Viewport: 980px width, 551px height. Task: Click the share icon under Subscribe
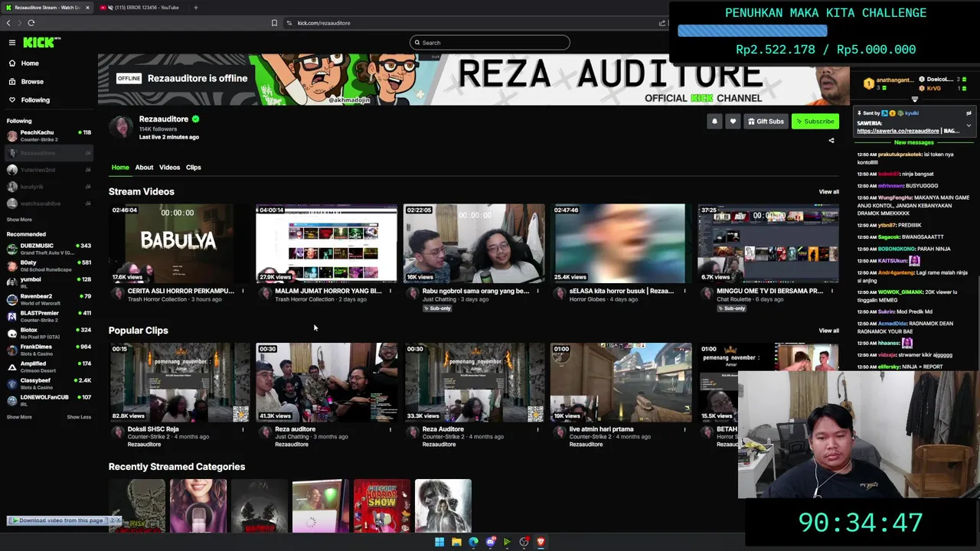coord(831,140)
